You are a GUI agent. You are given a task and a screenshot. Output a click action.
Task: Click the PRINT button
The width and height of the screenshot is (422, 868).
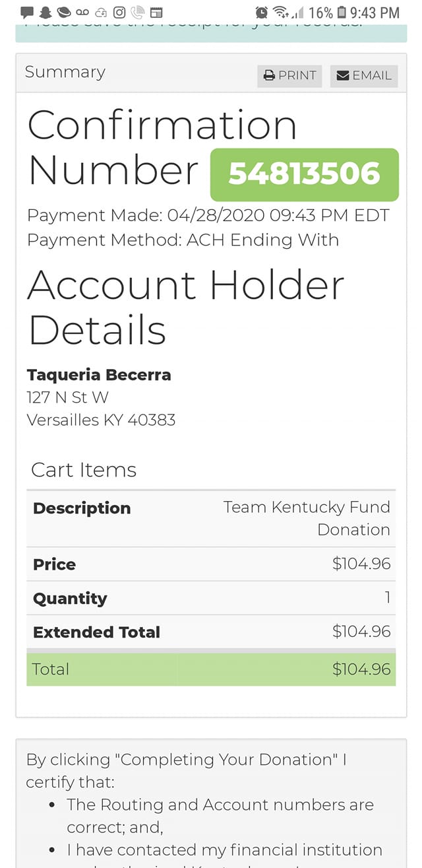pyautogui.click(x=289, y=75)
